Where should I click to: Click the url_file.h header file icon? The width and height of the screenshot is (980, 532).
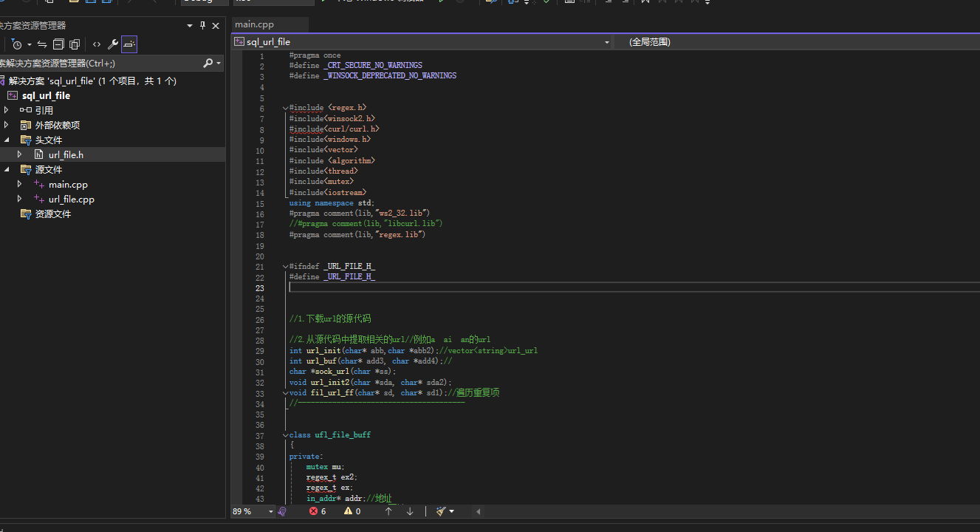39,154
